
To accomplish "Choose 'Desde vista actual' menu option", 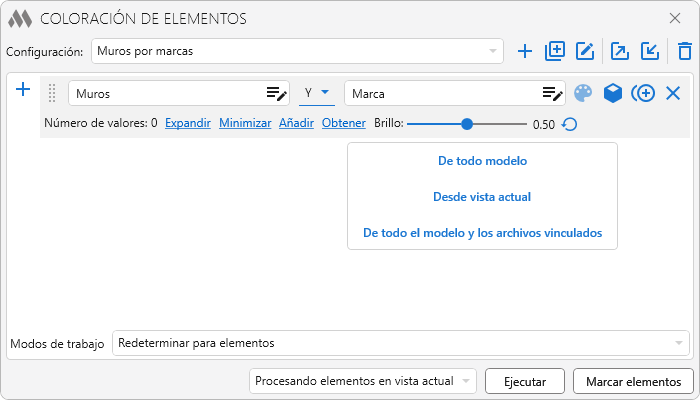I will pyautogui.click(x=482, y=197).
